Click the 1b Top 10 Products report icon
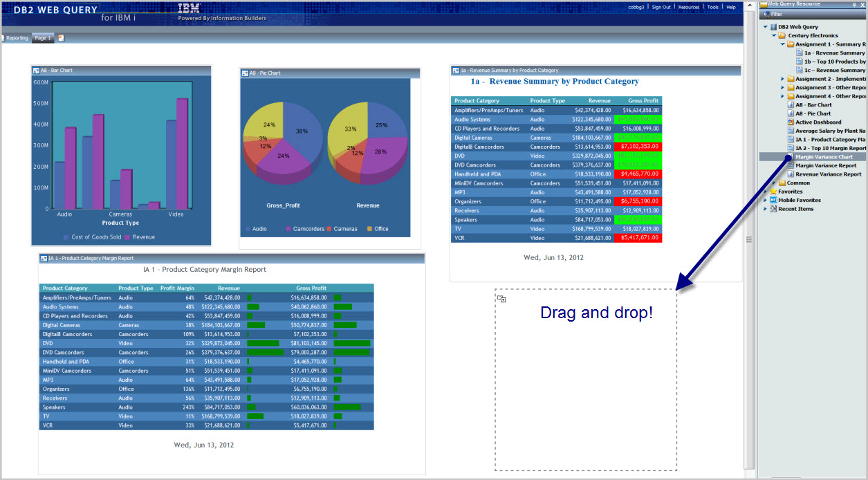This screenshot has width=868, height=480. point(799,62)
